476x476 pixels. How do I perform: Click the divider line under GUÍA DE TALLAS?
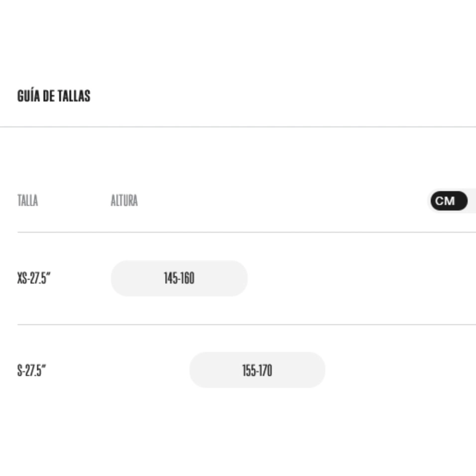[238, 127]
